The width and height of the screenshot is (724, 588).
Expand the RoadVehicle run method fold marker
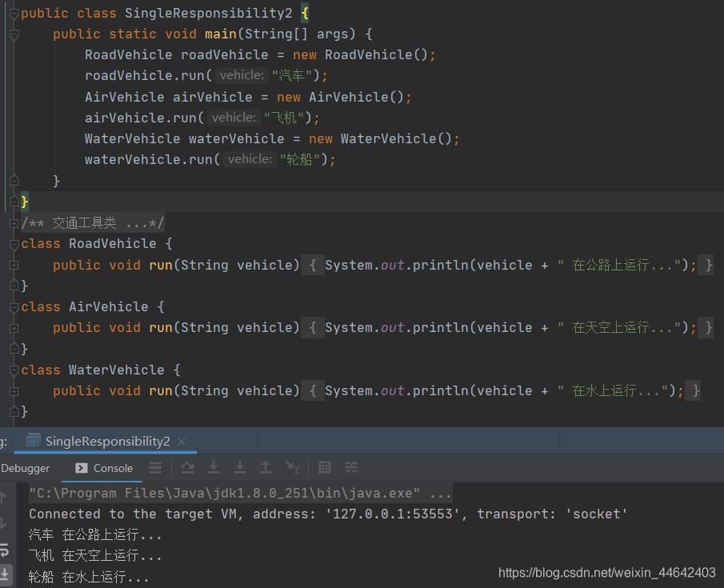pyautogui.click(x=14, y=265)
